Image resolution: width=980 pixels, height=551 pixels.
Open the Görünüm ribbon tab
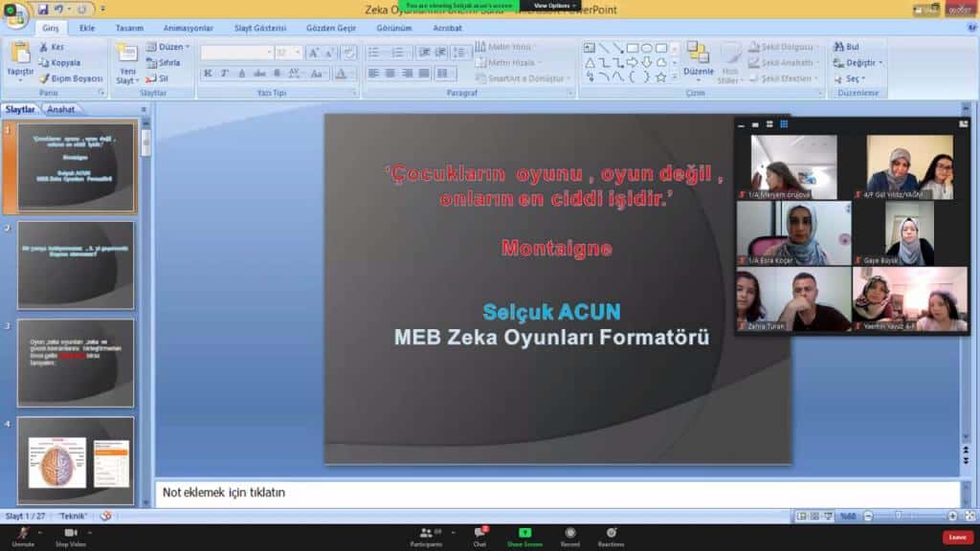click(x=394, y=28)
